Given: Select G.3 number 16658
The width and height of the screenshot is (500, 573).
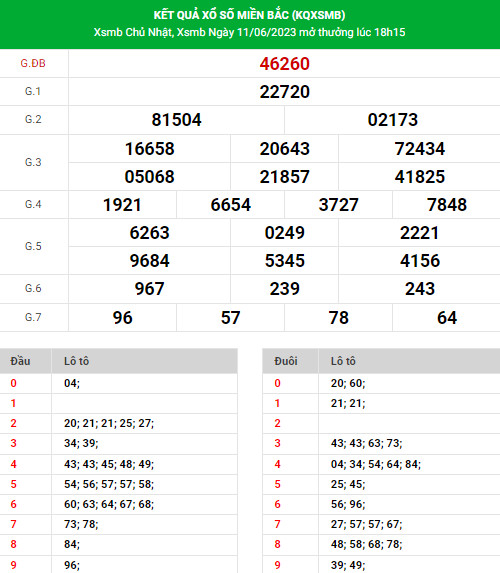Looking at the screenshot, I should (x=149, y=149).
